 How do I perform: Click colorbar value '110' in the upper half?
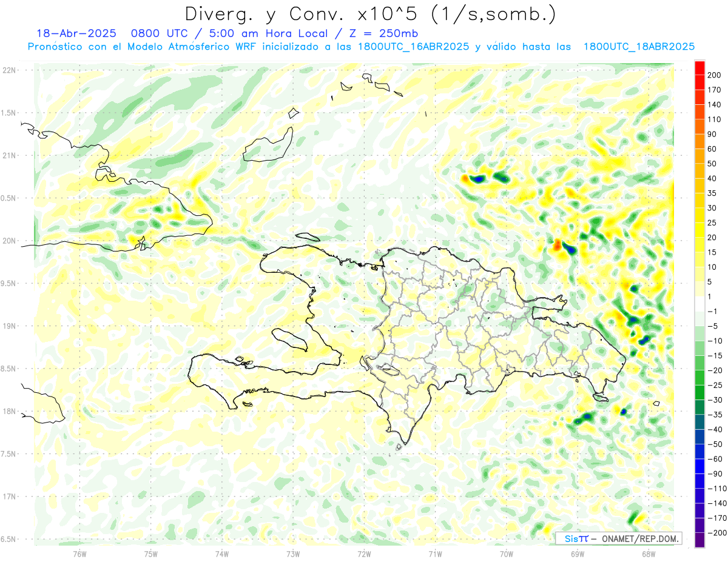714,119
